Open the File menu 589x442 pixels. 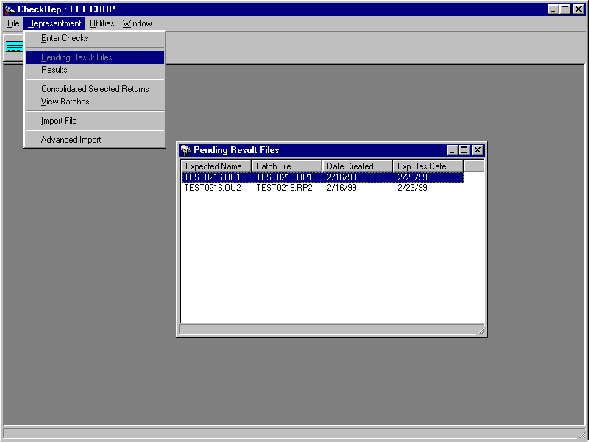click(13, 24)
